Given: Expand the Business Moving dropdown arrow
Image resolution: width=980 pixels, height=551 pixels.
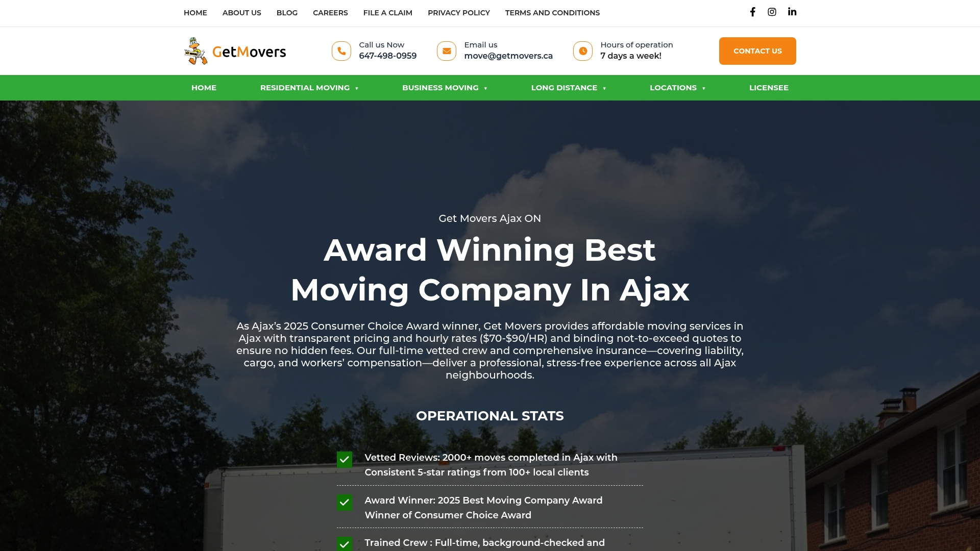Looking at the screenshot, I should tap(485, 88).
